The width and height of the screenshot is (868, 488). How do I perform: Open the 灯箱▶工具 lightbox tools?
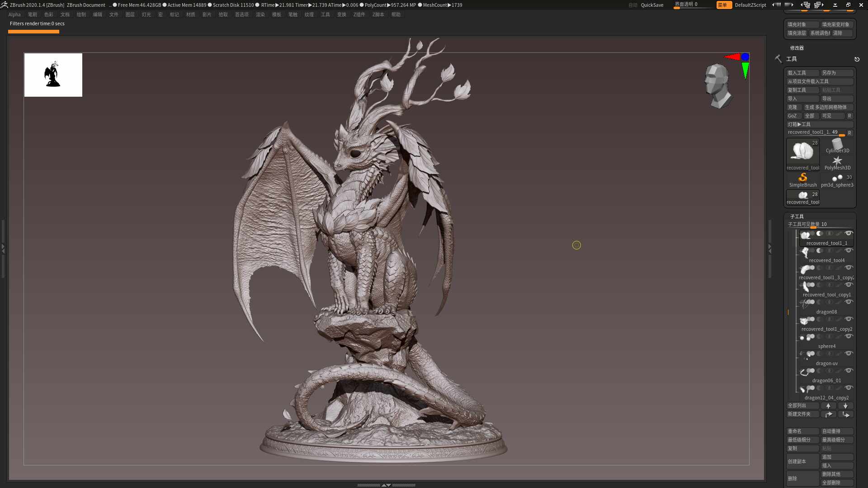pos(820,124)
